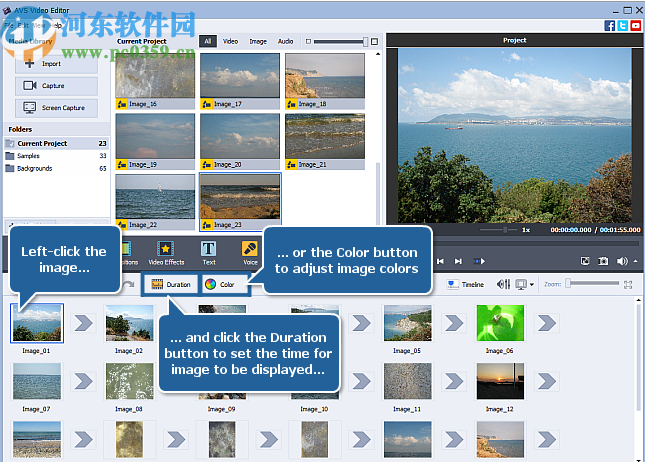The image size is (645, 462).
Task: Select Image_18 in the media library
Action: 325,81
